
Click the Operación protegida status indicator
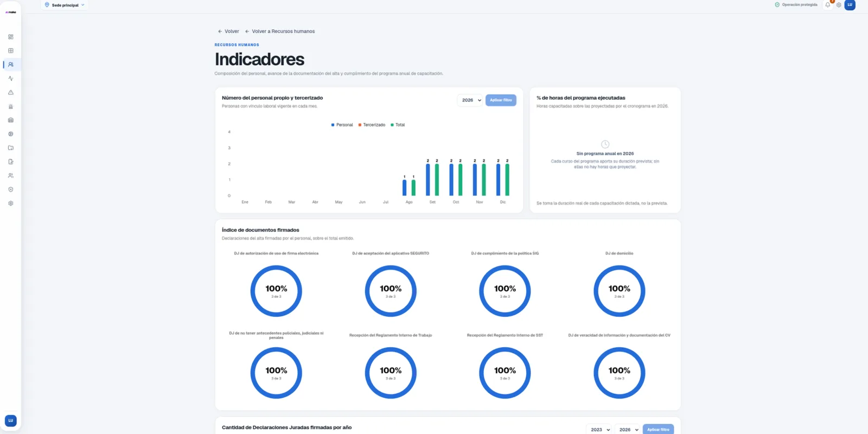(x=796, y=5)
